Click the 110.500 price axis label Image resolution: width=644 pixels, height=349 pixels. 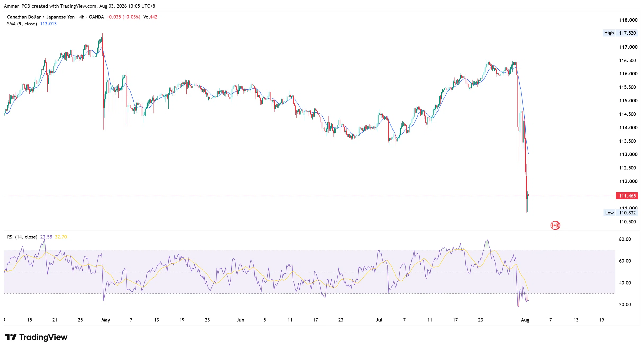[x=627, y=222]
